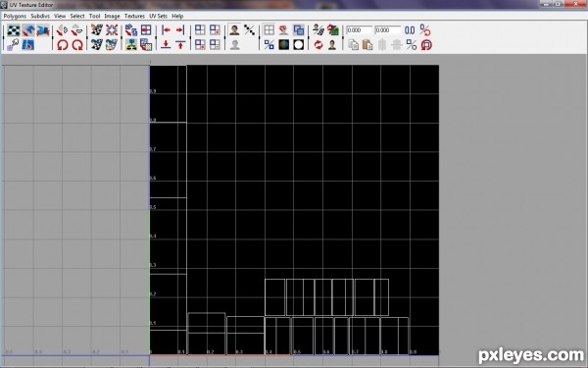
Task: Toggle UV entry field mode
Action: [425, 30]
